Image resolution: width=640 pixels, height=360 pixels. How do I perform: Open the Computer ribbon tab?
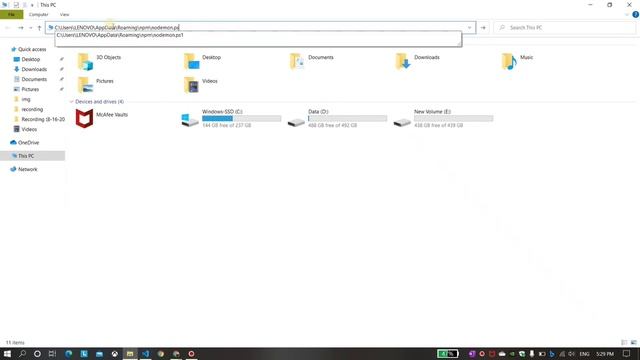[x=38, y=14]
